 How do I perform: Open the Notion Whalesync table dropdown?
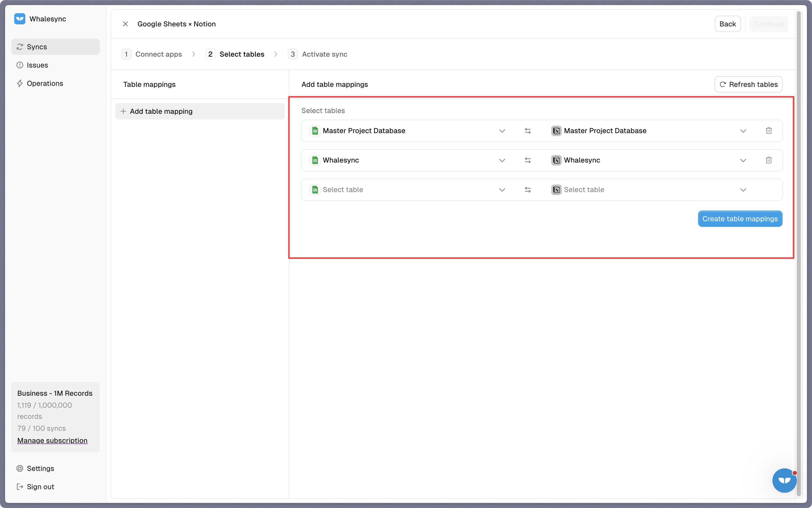649,160
